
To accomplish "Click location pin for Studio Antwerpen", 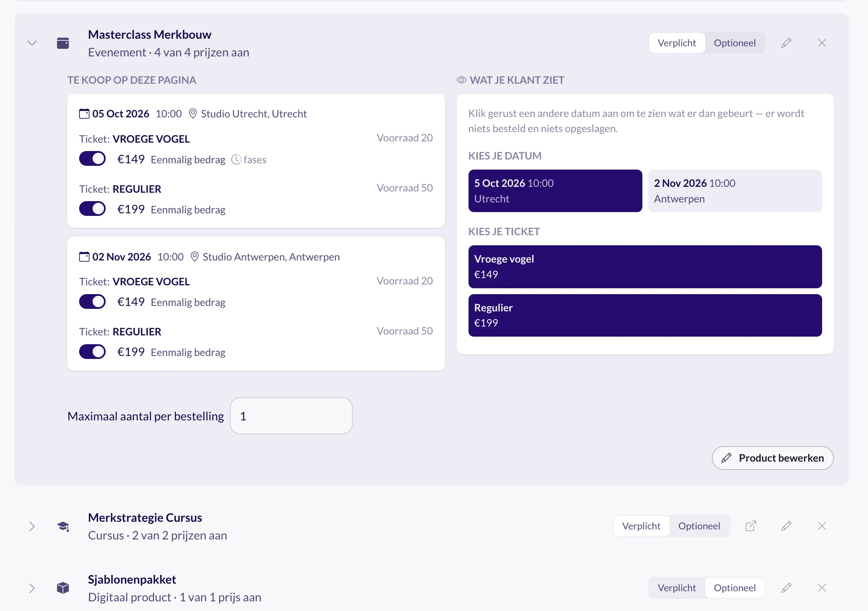I will click(x=194, y=257).
